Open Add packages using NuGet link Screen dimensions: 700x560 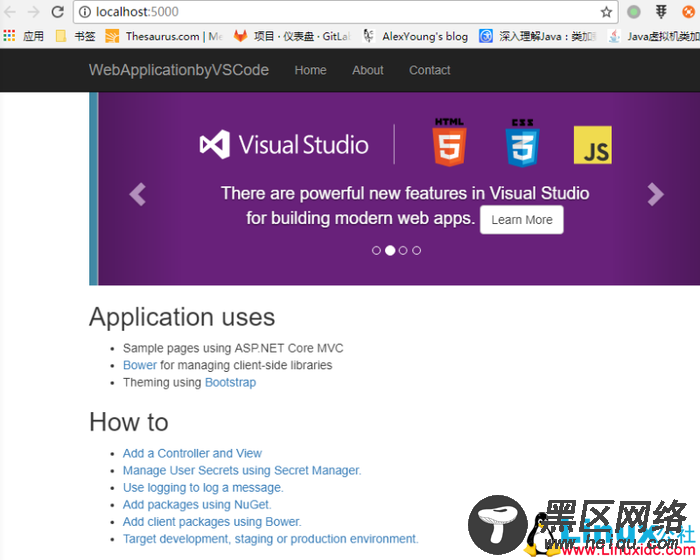tap(197, 504)
